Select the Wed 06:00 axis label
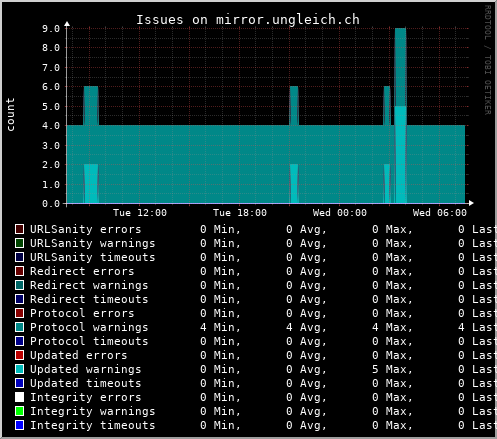Viewport: 497px width, 439px height. [x=440, y=213]
